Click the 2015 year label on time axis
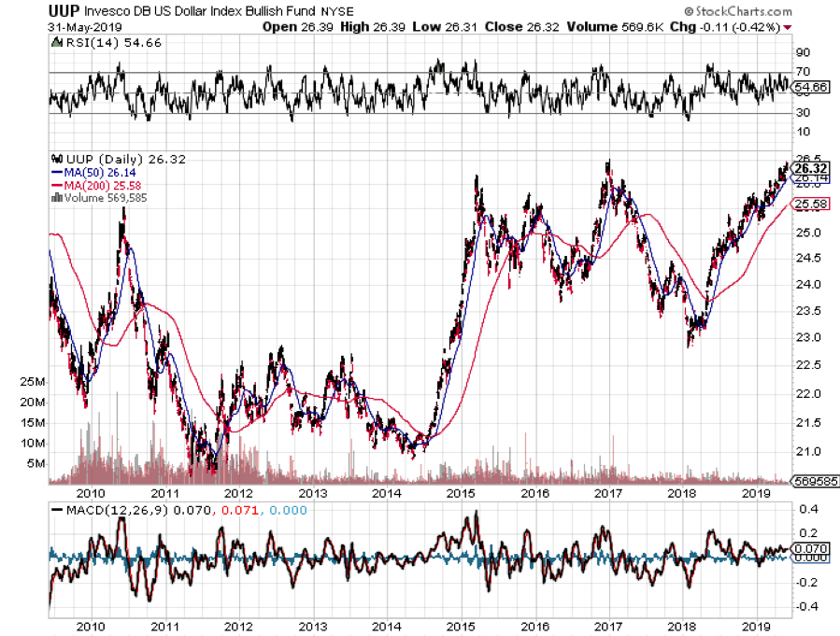 point(460,492)
